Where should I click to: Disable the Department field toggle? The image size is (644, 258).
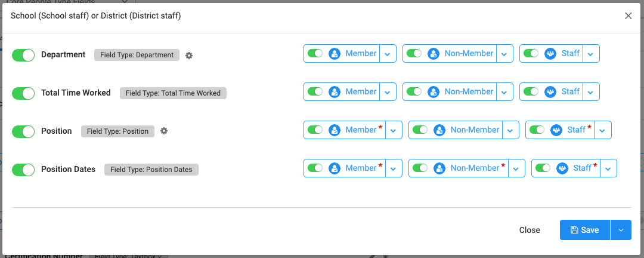(x=23, y=55)
